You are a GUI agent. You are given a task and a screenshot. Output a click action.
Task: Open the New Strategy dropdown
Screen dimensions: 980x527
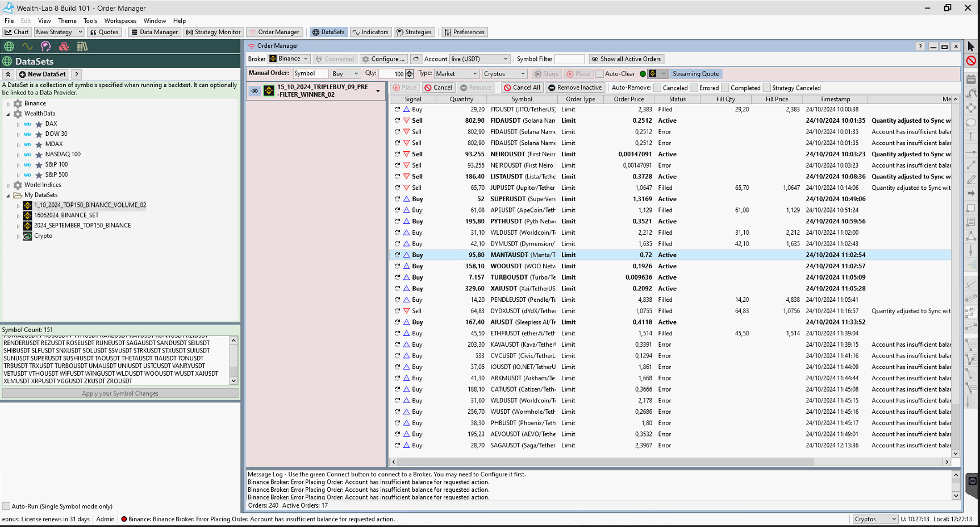click(59, 32)
